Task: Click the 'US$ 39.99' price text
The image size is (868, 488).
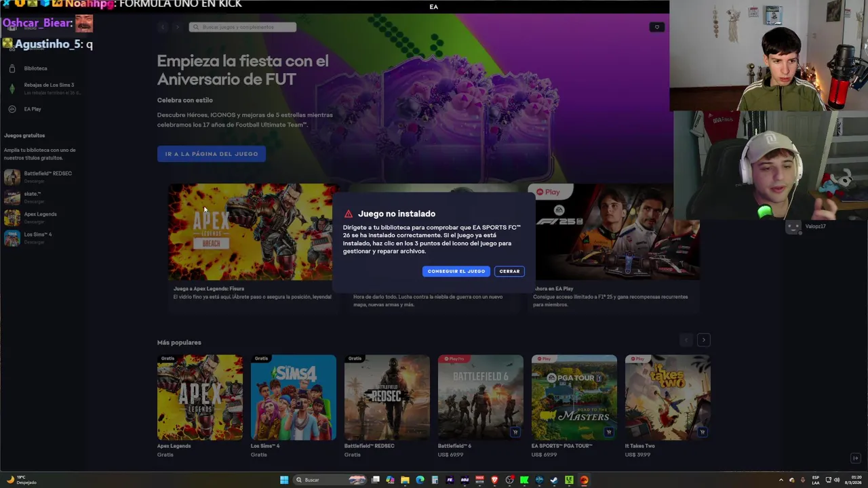Action: pyautogui.click(x=637, y=455)
